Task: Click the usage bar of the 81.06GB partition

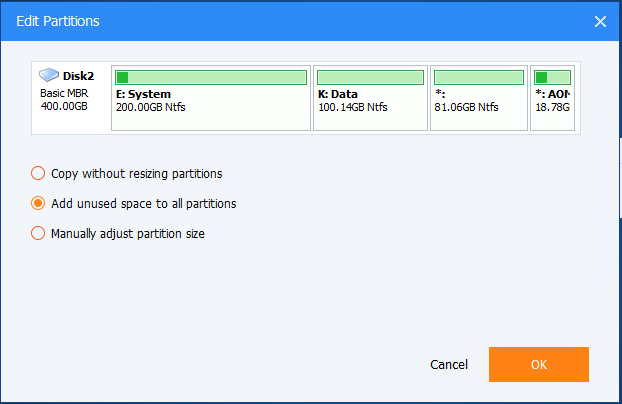Action: (478, 77)
